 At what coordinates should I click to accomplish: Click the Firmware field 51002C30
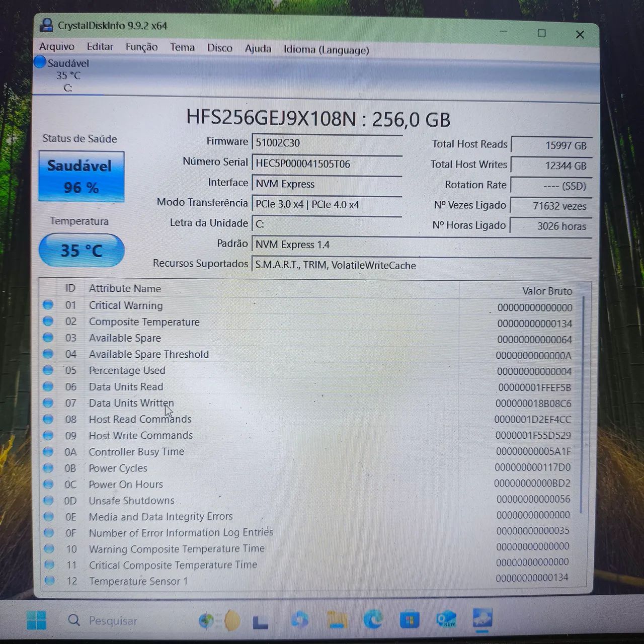[327, 143]
